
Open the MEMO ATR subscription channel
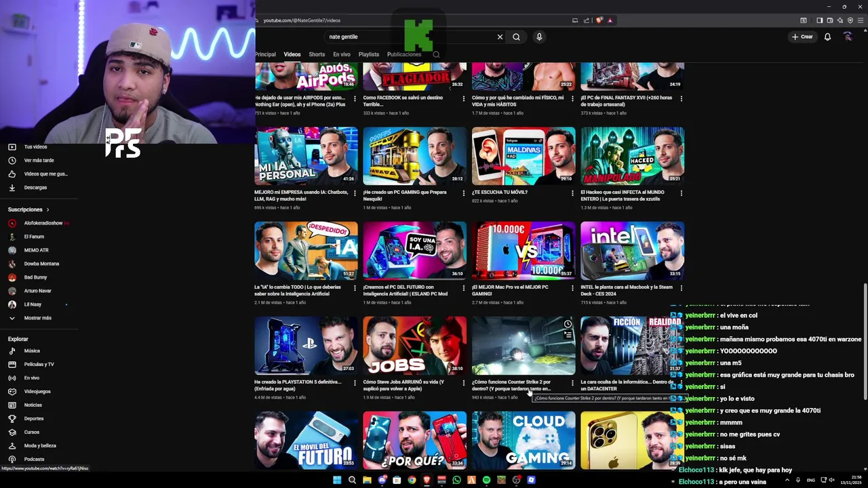click(x=28, y=250)
